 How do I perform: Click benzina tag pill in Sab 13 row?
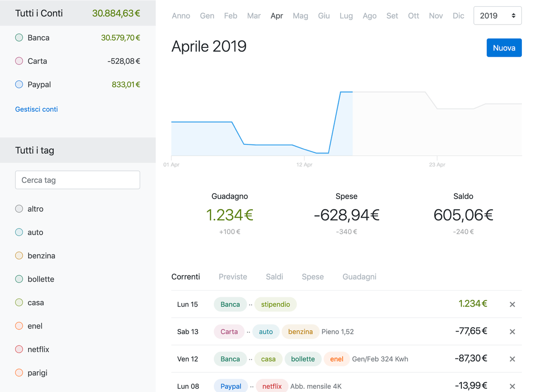tap(300, 332)
